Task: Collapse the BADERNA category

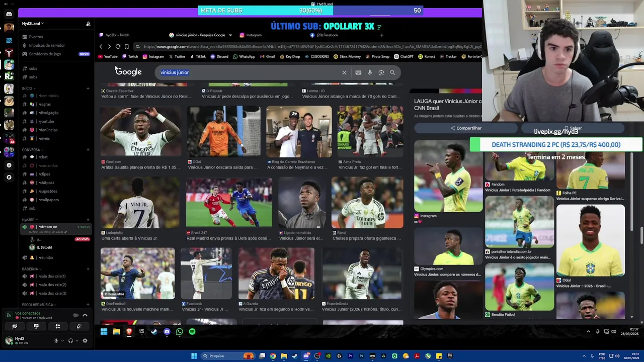Action: (x=31, y=269)
